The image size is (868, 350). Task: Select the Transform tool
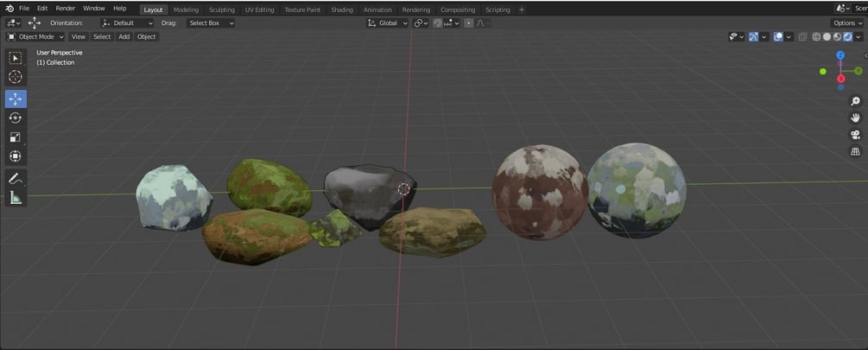point(16,156)
